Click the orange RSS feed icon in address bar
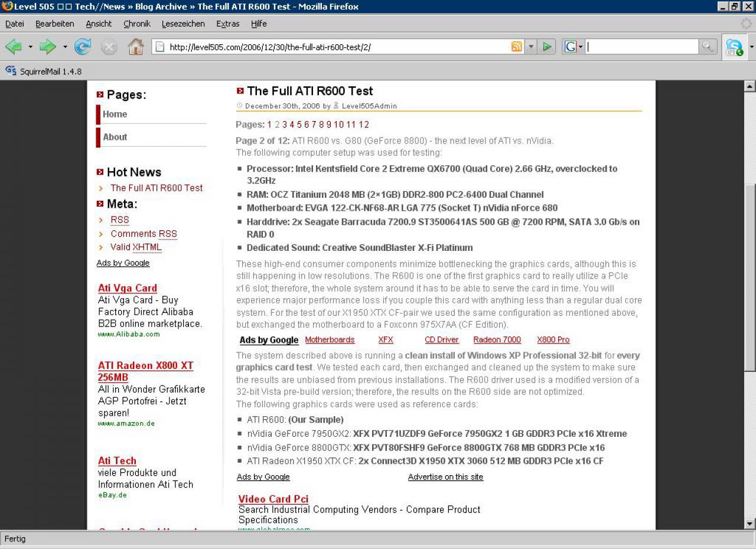The height and width of the screenshot is (549, 756). point(517,47)
